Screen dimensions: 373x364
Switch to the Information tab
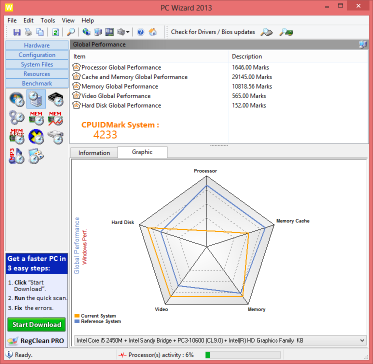(x=94, y=153)
